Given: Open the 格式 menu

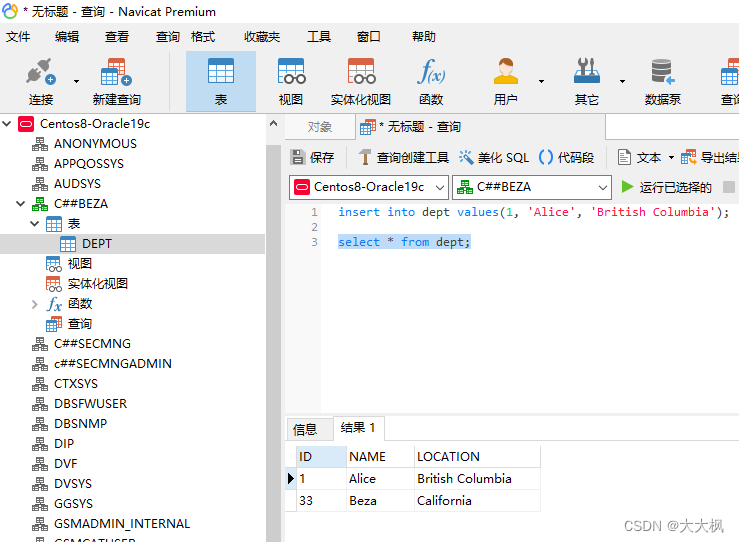Looking at the screenshot, I should [203, 37].
